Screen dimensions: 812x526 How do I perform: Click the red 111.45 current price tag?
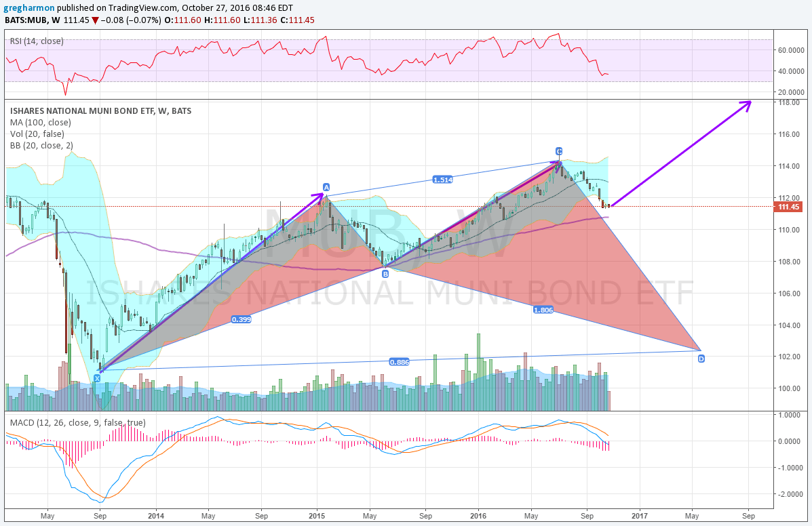click(x=788, y=207)
